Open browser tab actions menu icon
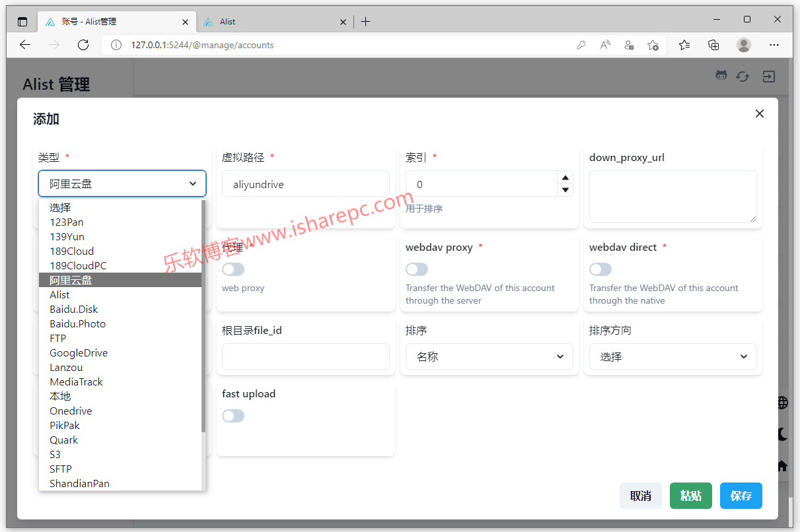Viewport: 800px width, 532px height. [x=22, y=22]
